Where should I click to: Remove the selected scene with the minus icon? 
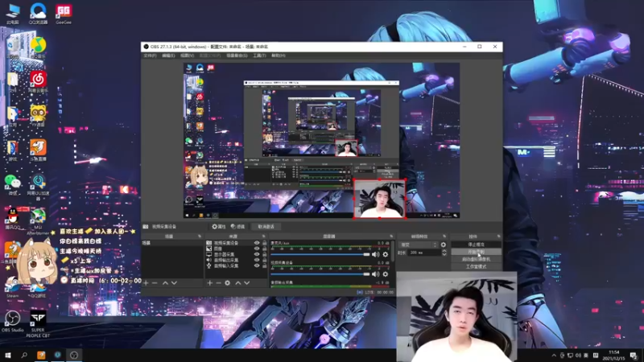pyautogui.click(x=155, y=283)
